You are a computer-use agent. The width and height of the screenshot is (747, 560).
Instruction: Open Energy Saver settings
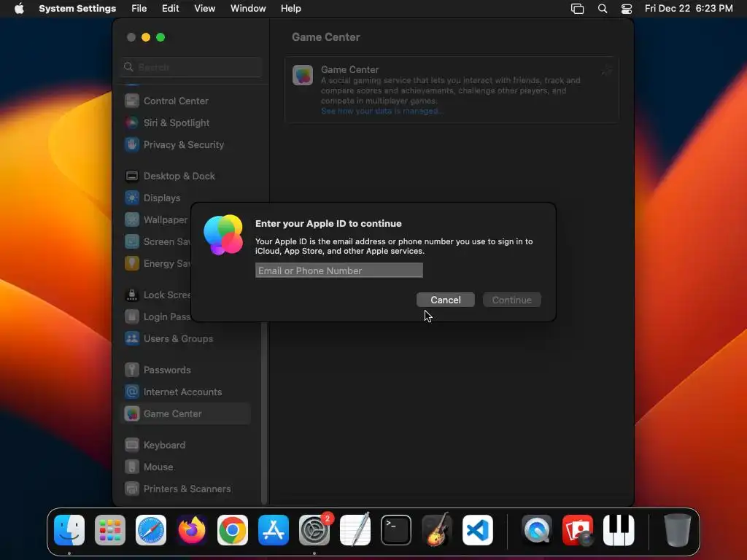pos(157,264)
